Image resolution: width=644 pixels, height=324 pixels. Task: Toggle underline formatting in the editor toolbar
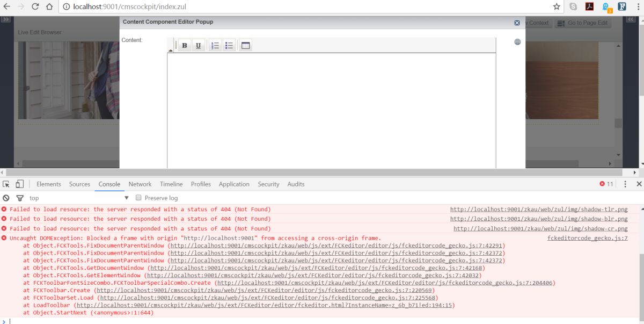coord(198,46)
